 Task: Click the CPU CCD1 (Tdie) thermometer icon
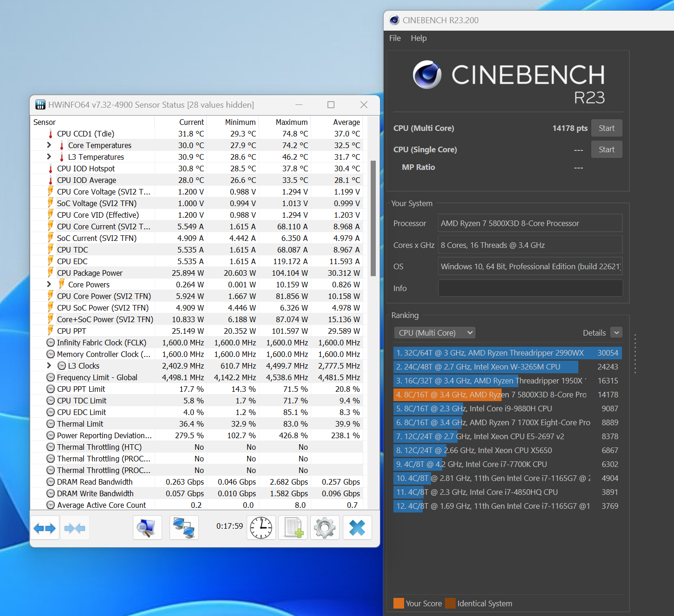(x=51, y=134)
